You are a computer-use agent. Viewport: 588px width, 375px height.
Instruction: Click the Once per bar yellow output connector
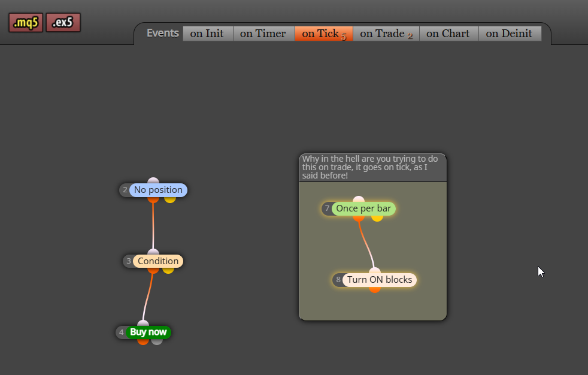coord(377,218)
